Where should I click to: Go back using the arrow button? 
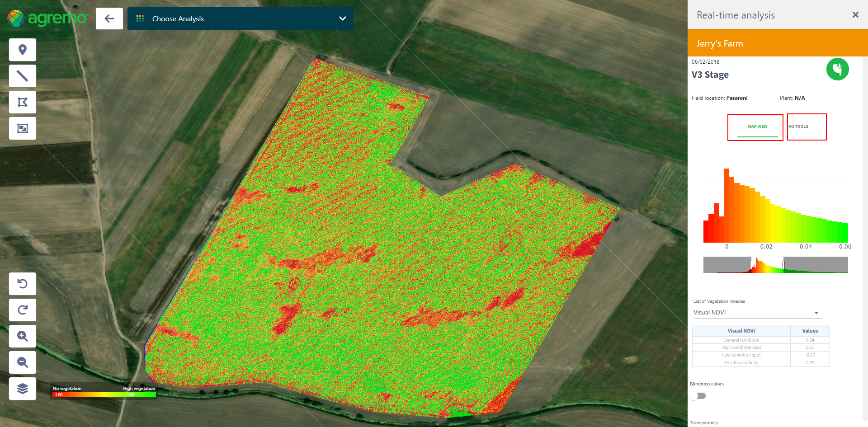coord(109,19)
